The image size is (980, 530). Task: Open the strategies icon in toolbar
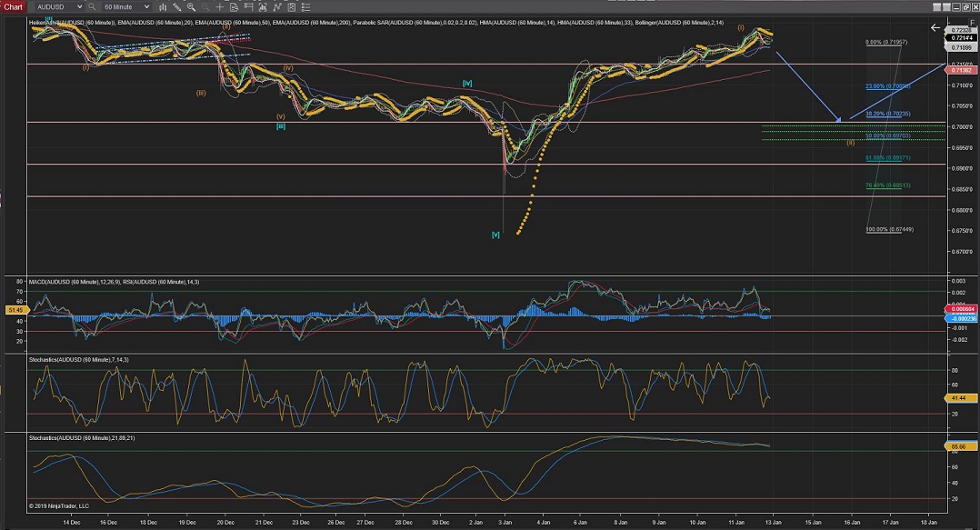(x=277, y=7)
